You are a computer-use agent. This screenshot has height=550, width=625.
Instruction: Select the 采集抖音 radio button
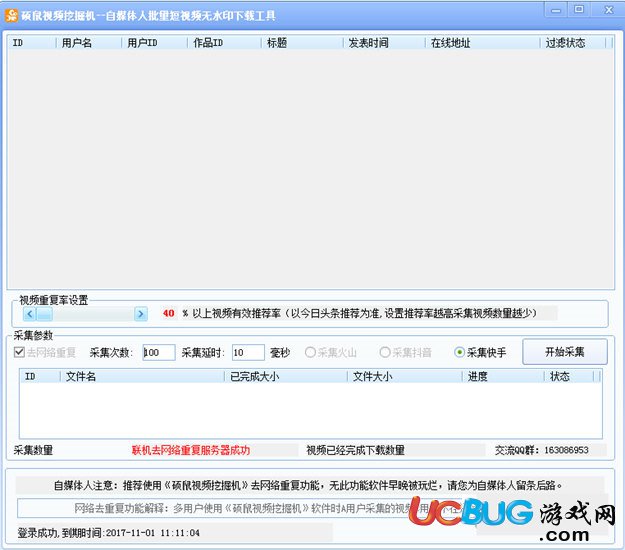[x=385, y=352]
